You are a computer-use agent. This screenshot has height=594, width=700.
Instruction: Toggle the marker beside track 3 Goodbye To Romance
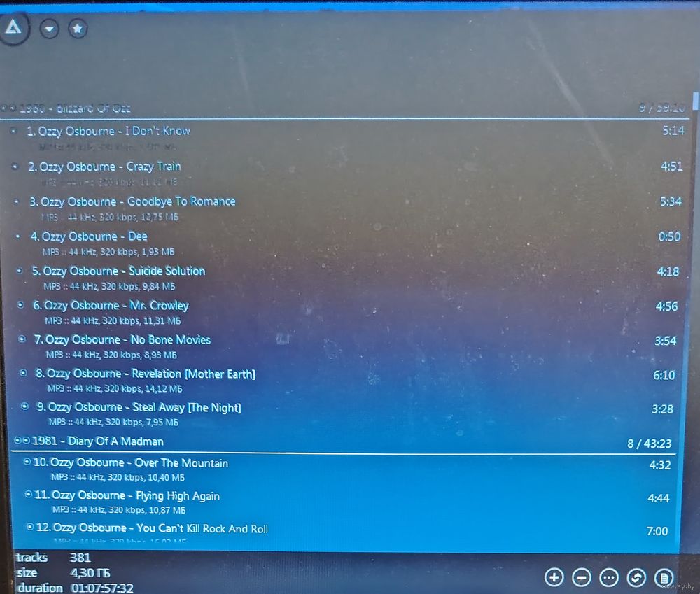click(x=17, y=201)
